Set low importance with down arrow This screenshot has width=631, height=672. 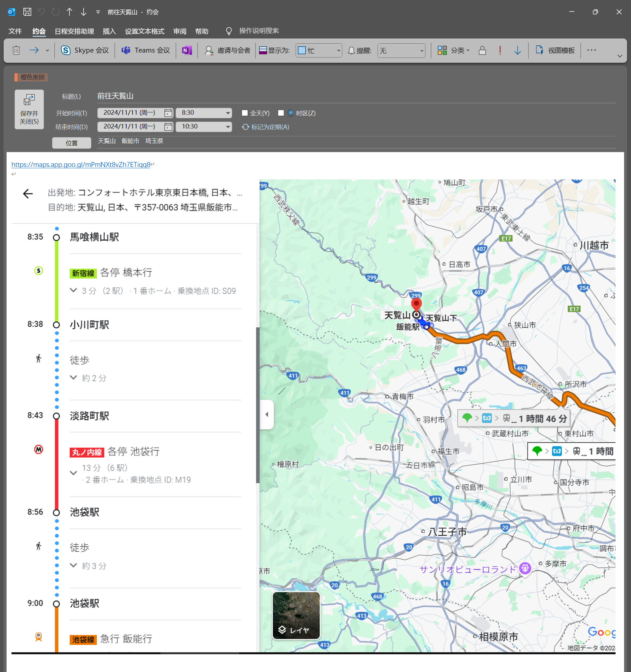click(x=517, y=50)
